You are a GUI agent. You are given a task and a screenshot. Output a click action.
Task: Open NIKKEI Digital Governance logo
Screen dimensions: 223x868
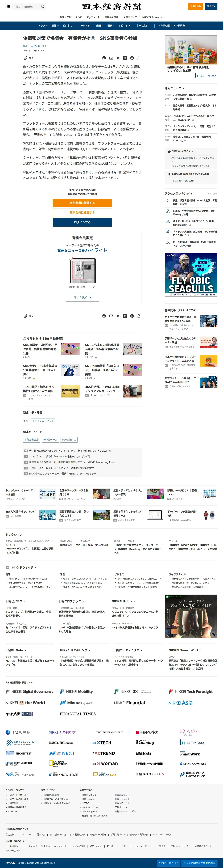(x=29, y=691)
